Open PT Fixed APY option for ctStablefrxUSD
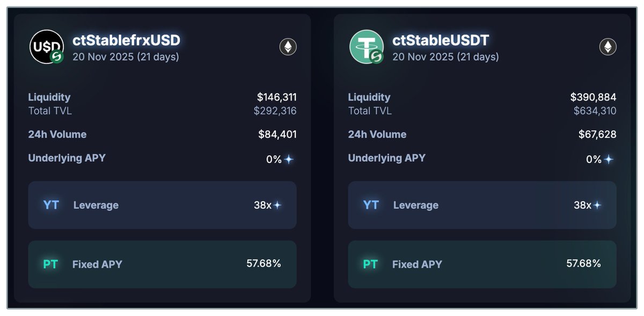644x316 pixels. (x=162, y=264)
